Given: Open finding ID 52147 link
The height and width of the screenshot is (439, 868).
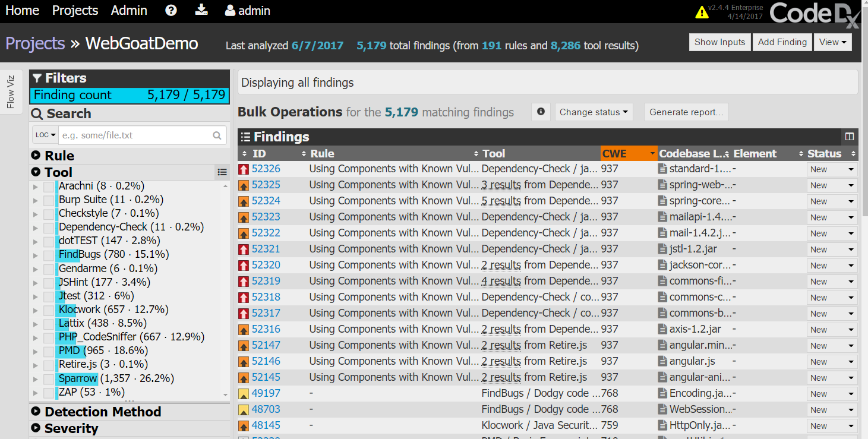Looking at the screenshot, I should (x=266, y=345).
